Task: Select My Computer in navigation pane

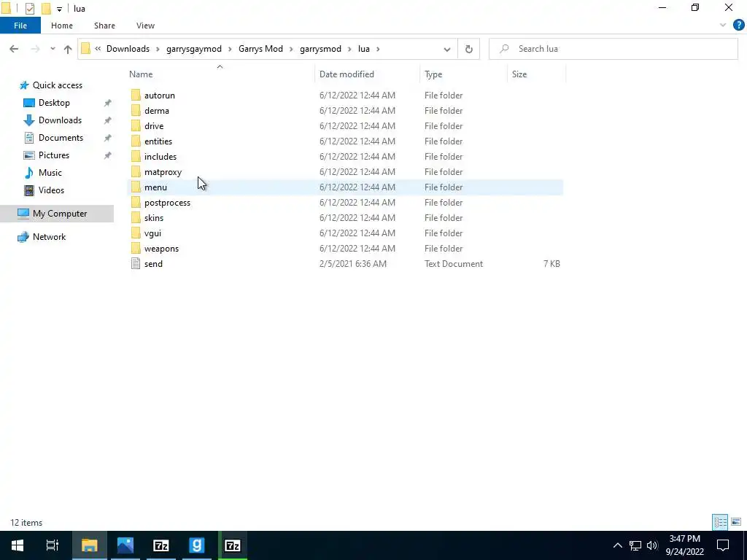Action: tap(57, 214)
